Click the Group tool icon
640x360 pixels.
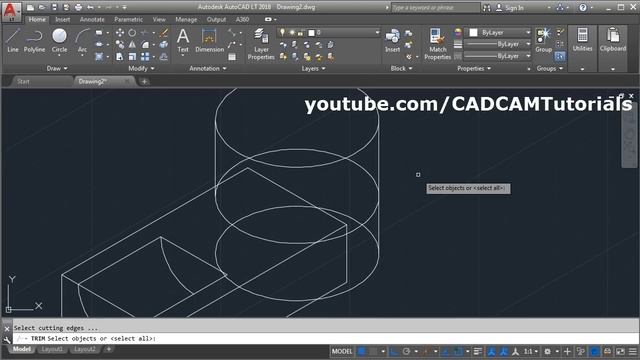click(543, 40)
